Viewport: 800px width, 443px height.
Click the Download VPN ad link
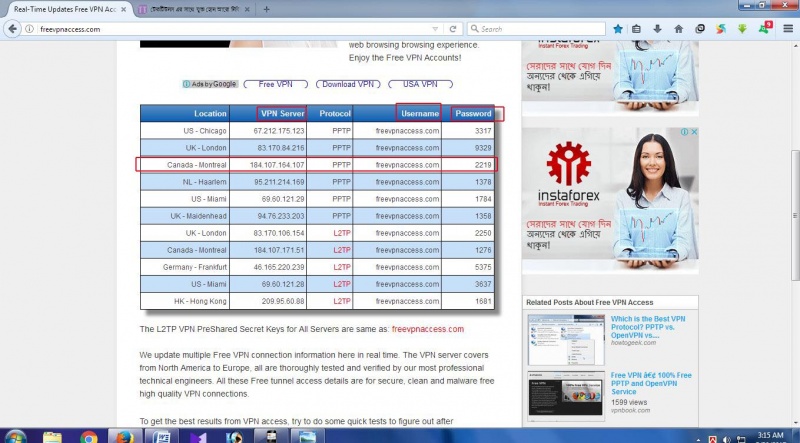click(348, 84)
